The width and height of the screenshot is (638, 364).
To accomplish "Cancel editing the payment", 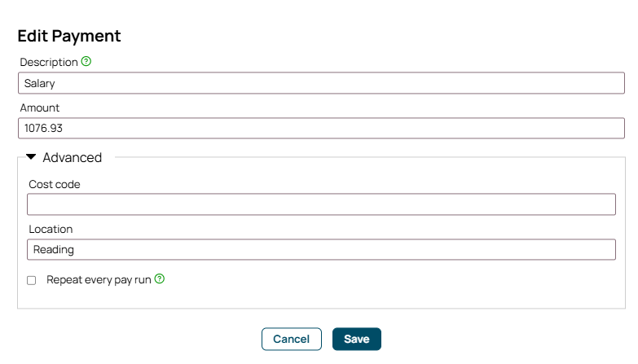I will 292,339.
